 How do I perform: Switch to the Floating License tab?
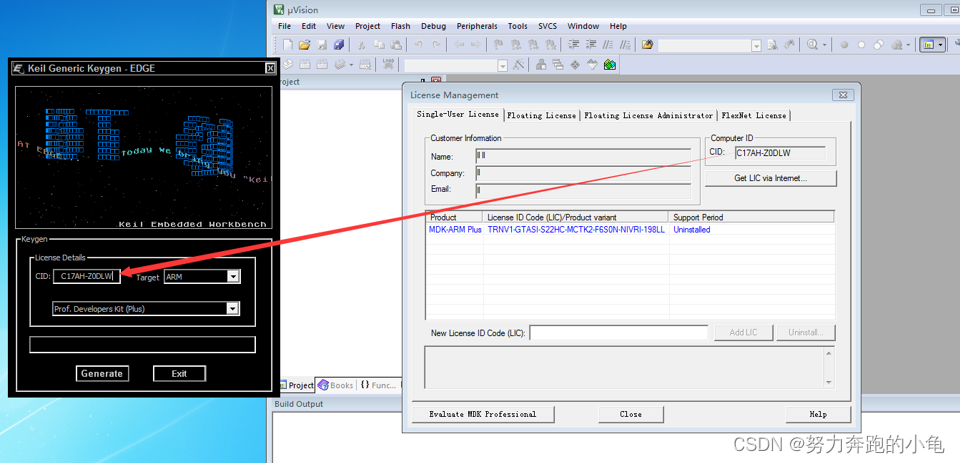pyautogui.click(x=541, y=115)
